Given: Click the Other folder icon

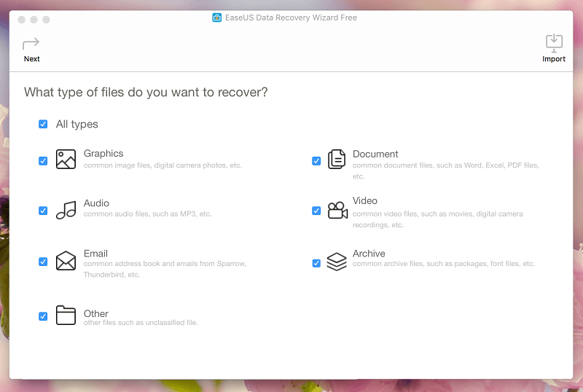Looking at the screenshot, I should 66,315.
